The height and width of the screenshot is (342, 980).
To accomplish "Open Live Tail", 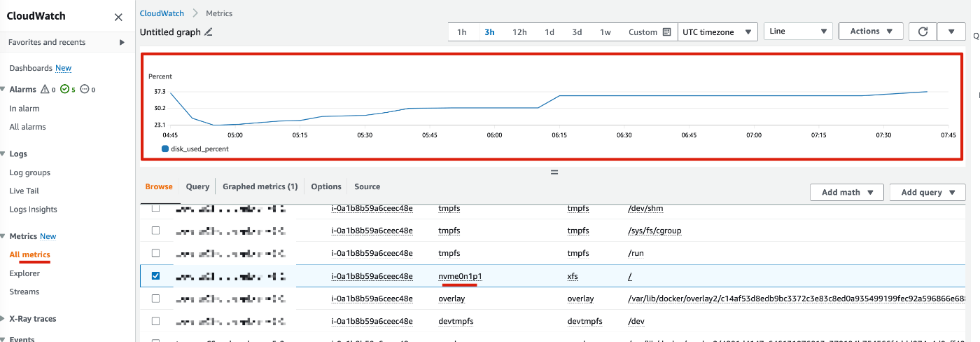I will click(x=24, y=191).
